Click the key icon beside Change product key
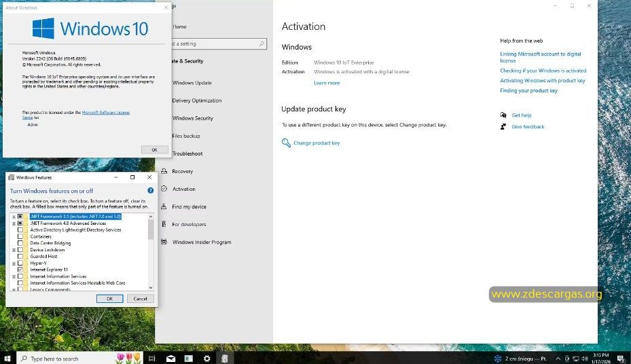 [286, 143]
